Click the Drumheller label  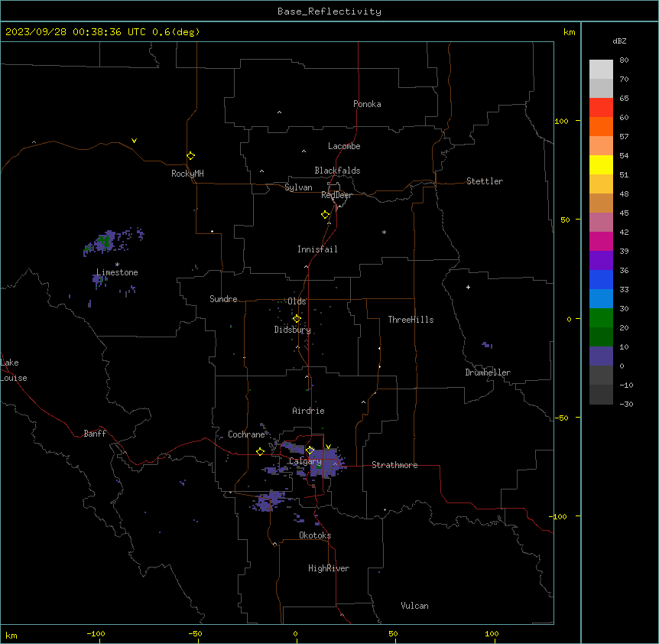click(488, 372)
